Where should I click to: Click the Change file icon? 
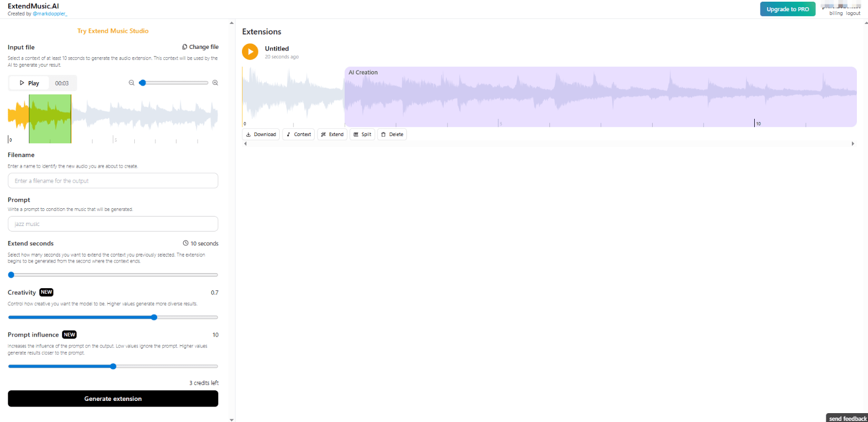(x=185, y=47)
